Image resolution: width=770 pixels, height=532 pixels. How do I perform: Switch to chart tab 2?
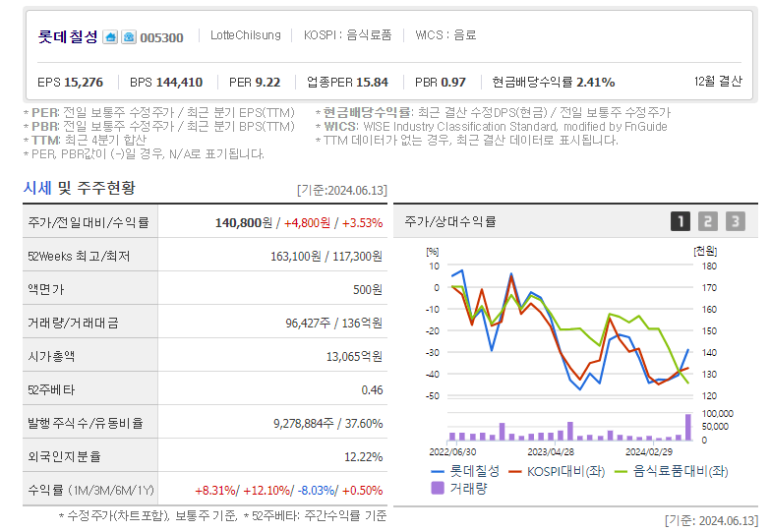[x=708, y=221]
